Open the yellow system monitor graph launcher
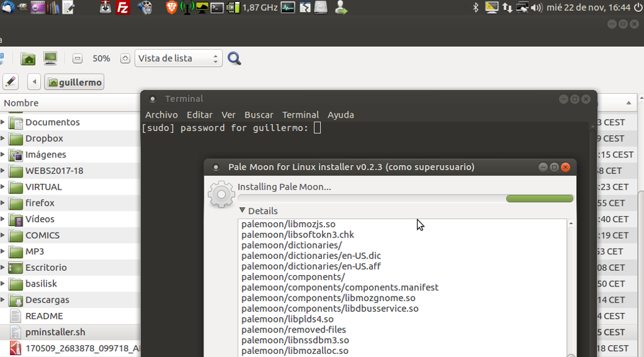644x357 pixels. [202, 8]
